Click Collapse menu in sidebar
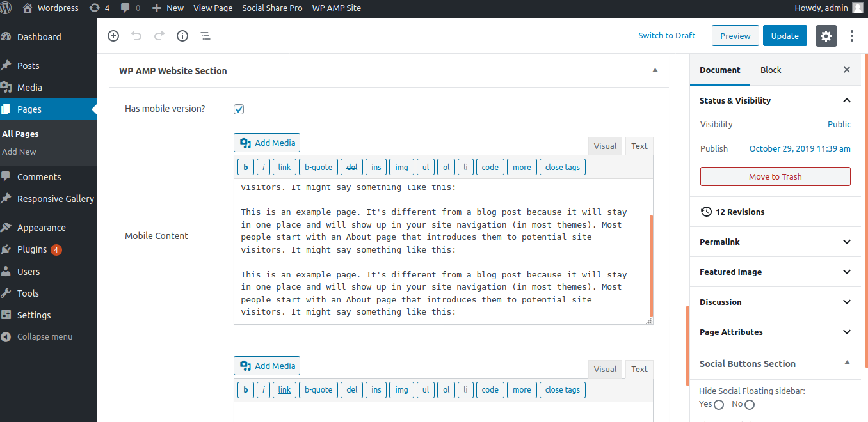868x422 pixels. pyautogui.click(x=48, y=337)
